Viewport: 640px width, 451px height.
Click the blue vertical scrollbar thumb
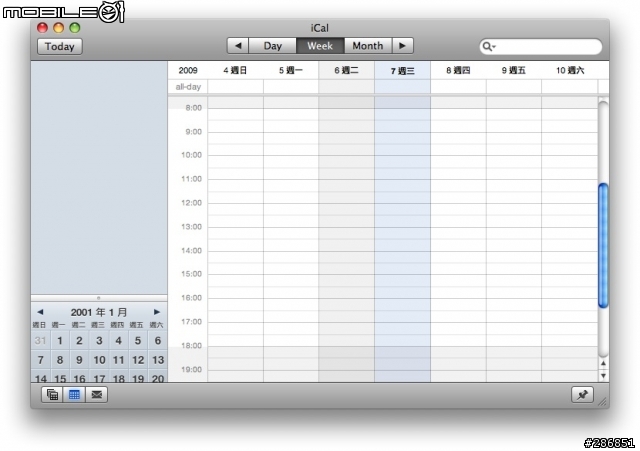coord(603,246)
